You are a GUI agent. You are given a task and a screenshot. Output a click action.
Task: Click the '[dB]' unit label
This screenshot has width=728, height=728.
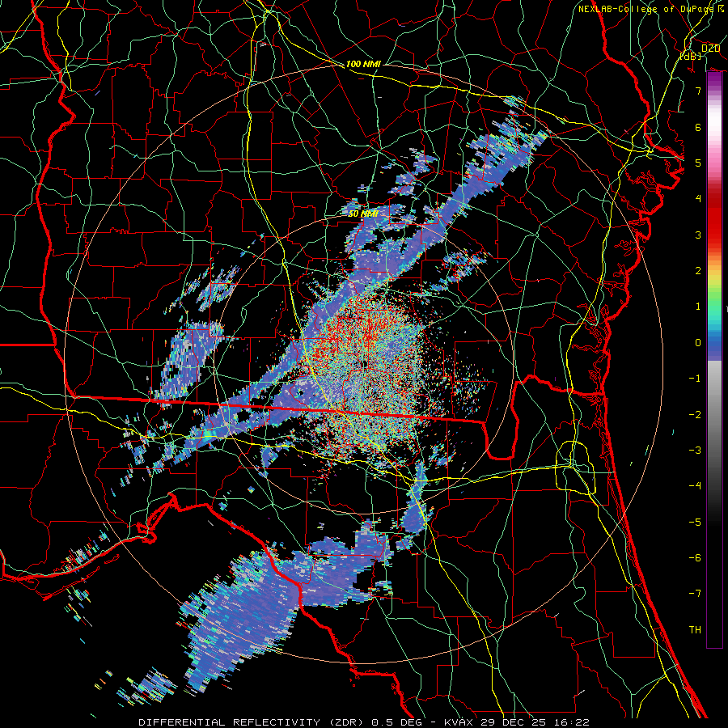[691, 56]
